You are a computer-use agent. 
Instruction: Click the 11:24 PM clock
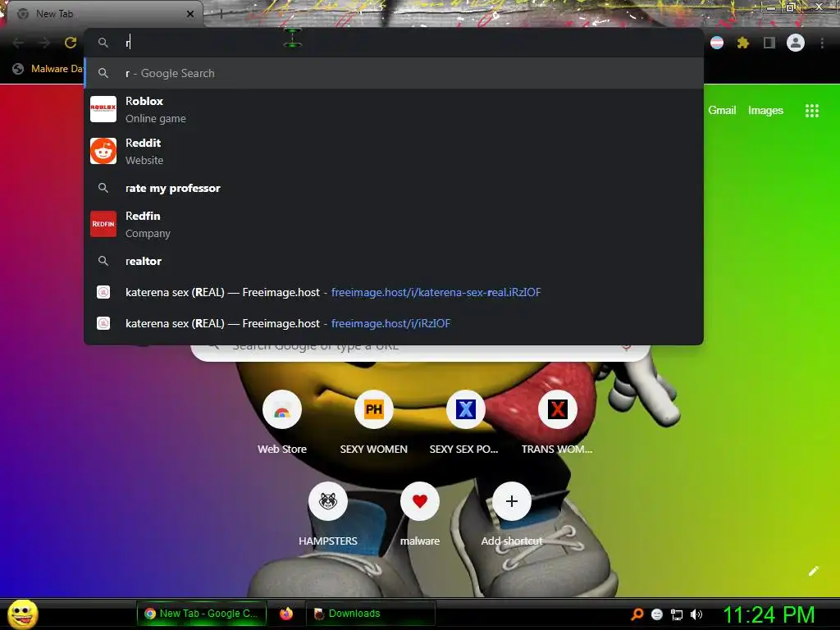[x=769, y=614]
